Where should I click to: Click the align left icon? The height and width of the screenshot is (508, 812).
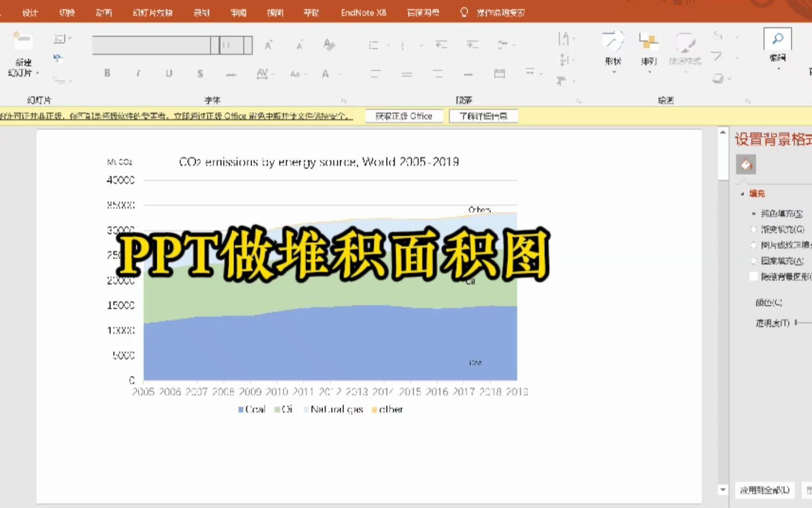coord(375,74)
